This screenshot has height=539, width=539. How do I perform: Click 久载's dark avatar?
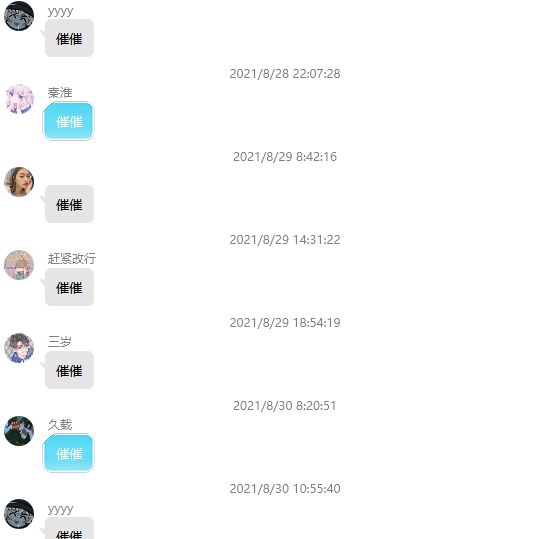click(19, 431)
